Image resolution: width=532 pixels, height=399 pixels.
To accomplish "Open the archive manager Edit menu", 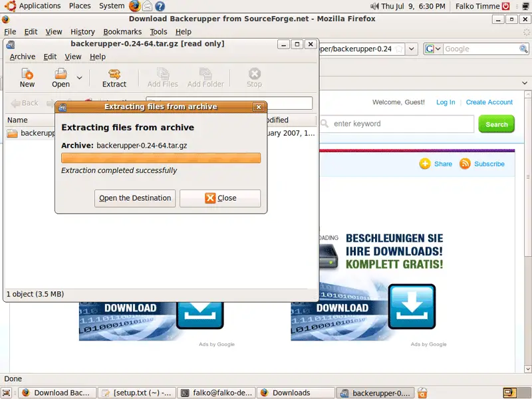I will (x=50, y=57).
